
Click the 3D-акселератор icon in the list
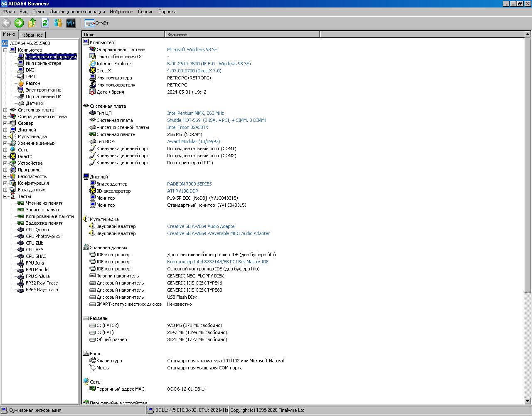[x=93, y=191]
